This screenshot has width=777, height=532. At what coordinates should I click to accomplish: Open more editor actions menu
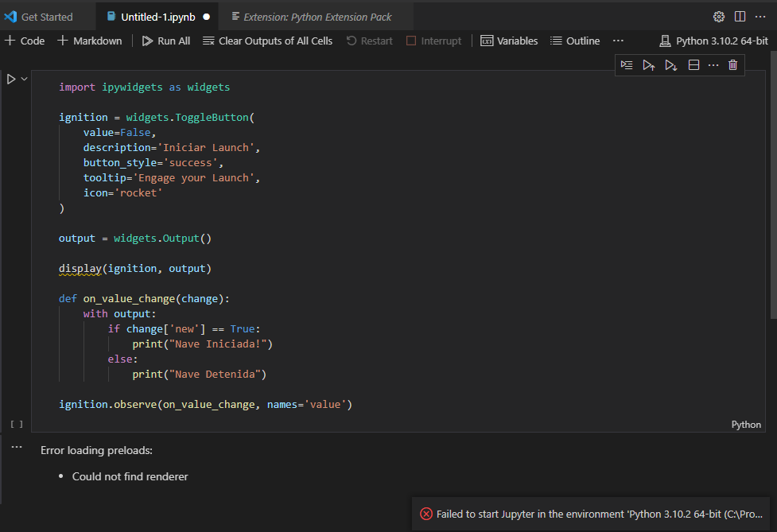click(760, 17)
